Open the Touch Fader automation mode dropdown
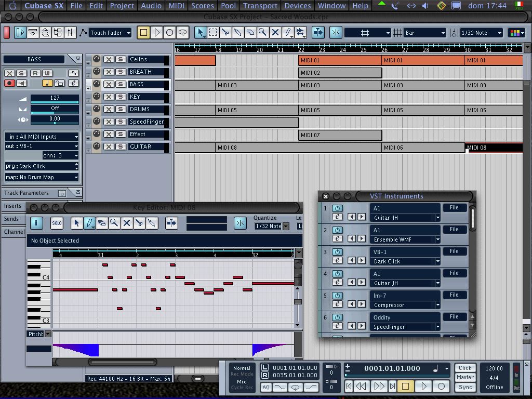 (x=110, y=33)
